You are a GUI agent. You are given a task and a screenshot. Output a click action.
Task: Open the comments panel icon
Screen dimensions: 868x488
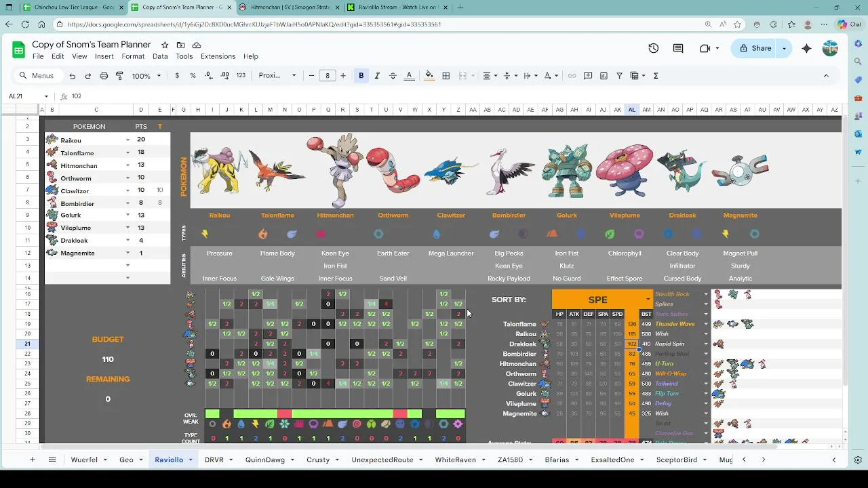pyautogui.click(x=678, y=48)
